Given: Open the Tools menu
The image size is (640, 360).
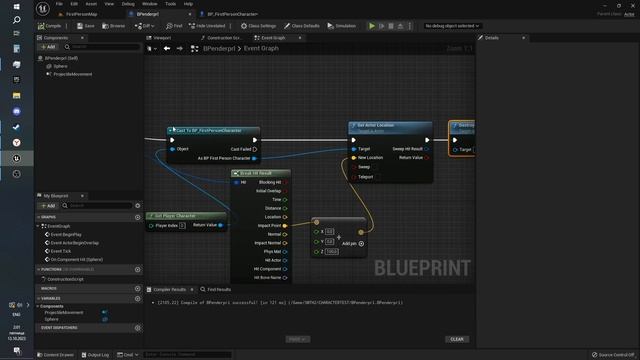Looking at the screenshot, I should click(171, 4).
